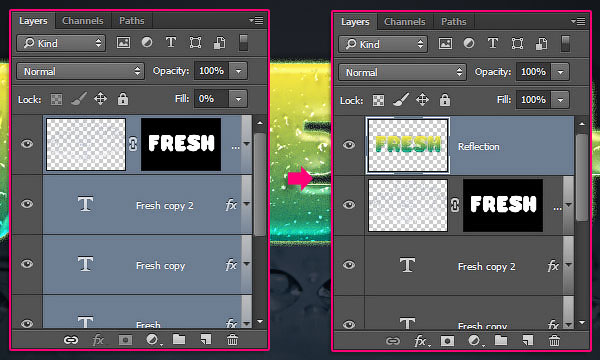Delete layer with right panel trash icon
This screenshot has width=600, height=360.
tap(554, 340)
